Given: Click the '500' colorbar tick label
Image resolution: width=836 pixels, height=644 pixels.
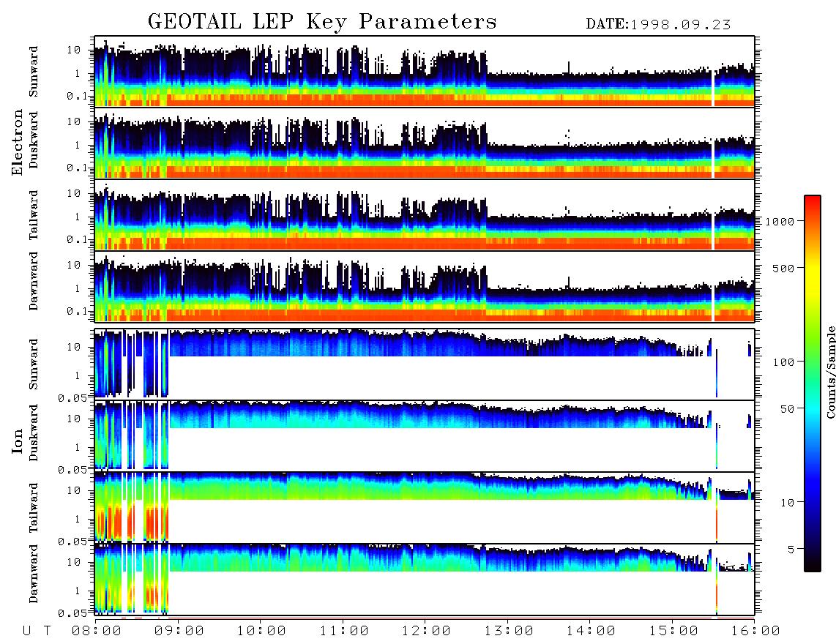Looking at the screenshot, I should point(784,268).
